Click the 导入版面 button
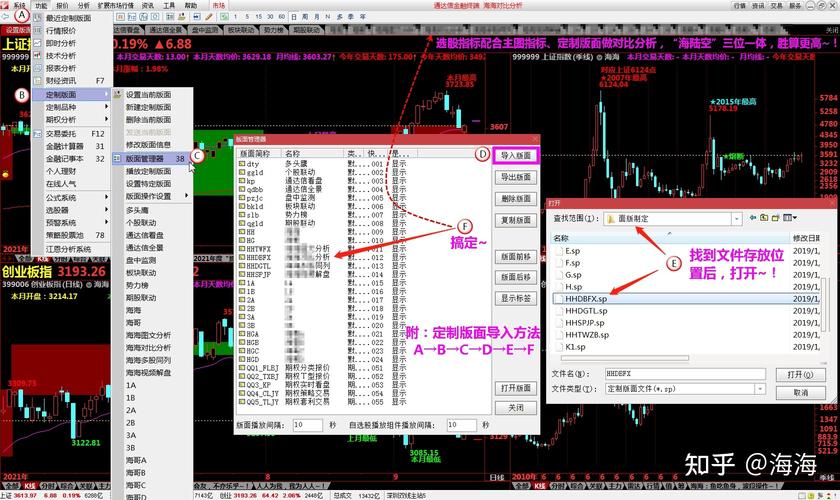This screenshot has width=840, height=500. pos(515,155)
